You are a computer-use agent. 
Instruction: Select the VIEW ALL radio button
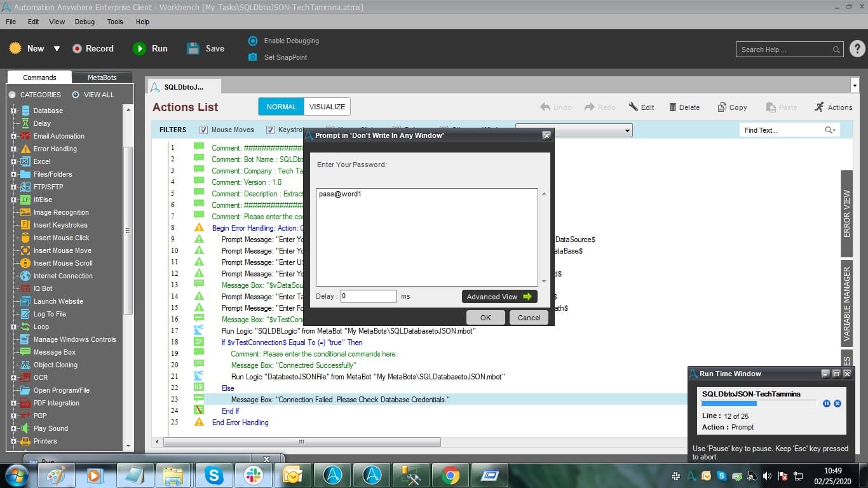[76, 95]
